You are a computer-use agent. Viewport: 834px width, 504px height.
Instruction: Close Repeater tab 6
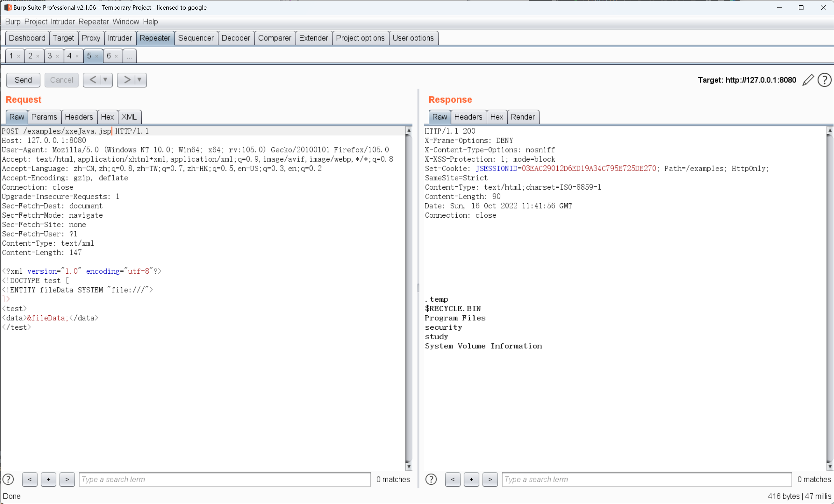click(x=117, y=56)
